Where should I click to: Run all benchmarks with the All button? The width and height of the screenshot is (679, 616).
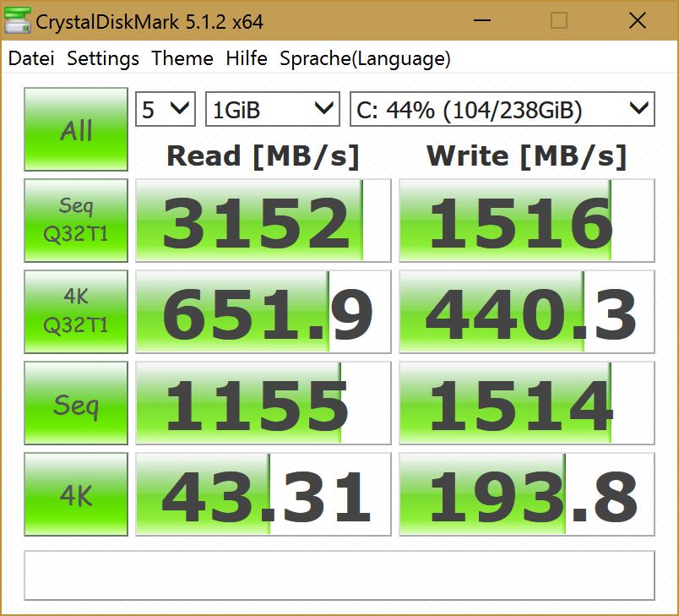click(x=76, y=129)
